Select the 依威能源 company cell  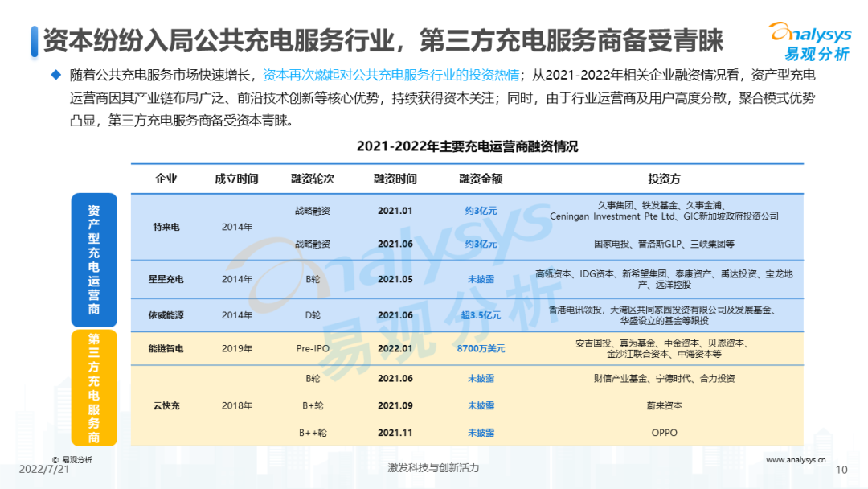(x=166, y=315)
